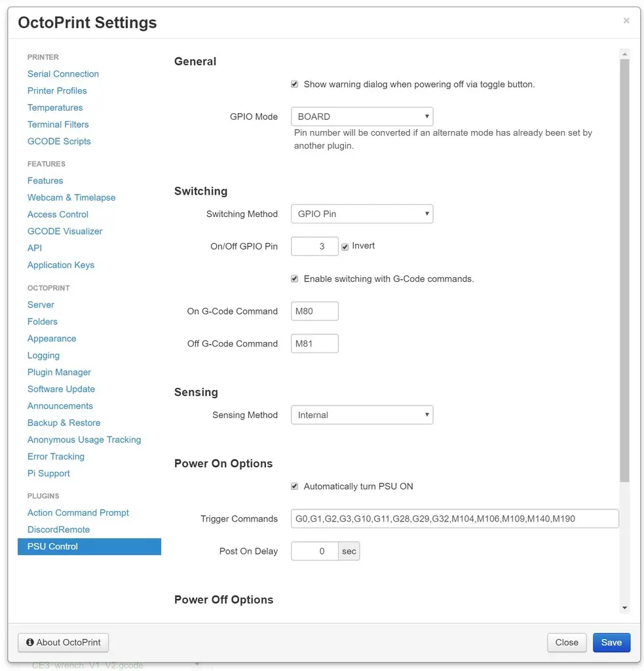Focus the On G-Code Command field
This screenshot has width=644, height=671.
pos(314,311)
